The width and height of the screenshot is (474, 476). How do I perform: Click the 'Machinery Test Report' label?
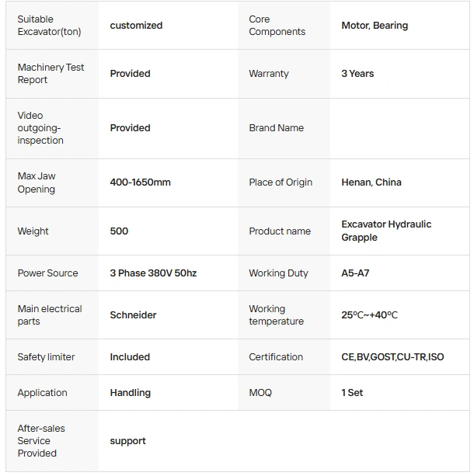pos(51,74)
